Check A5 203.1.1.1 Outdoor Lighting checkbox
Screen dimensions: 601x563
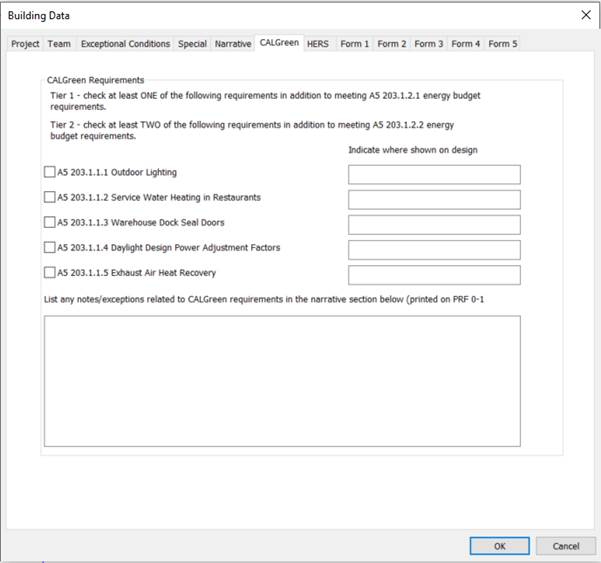(50, 172)
